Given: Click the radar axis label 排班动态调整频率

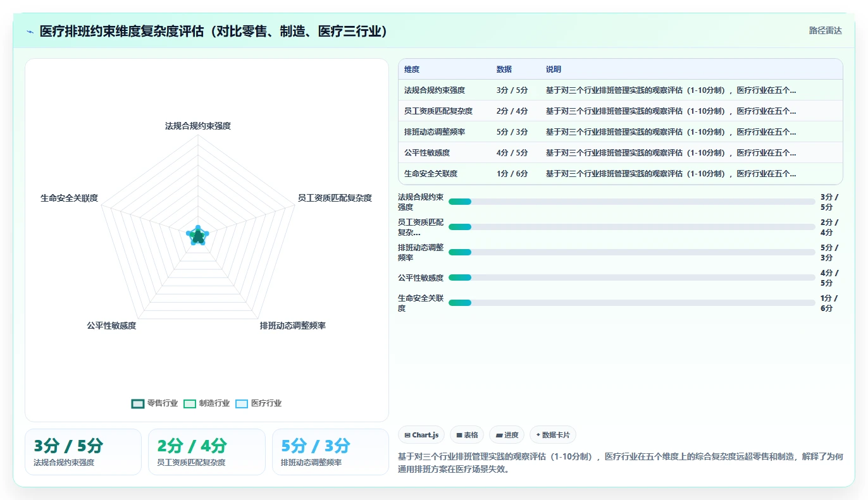Looking at the screenshot, I should point(292,326).
